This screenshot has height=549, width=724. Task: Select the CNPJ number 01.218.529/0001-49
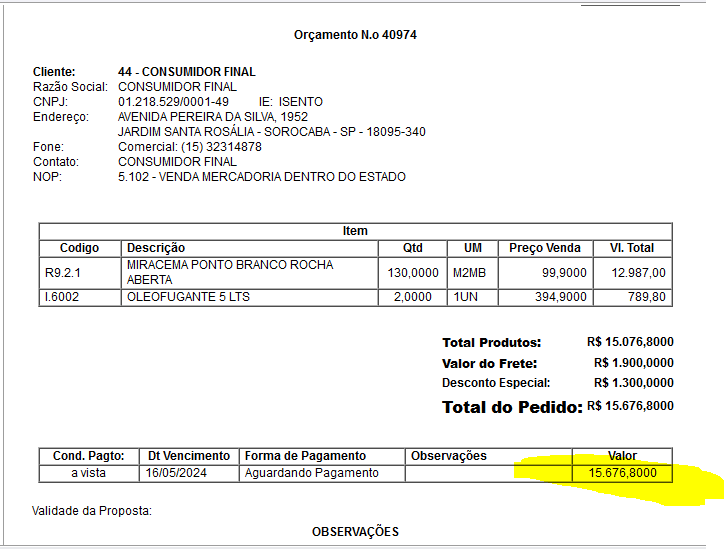173,102
